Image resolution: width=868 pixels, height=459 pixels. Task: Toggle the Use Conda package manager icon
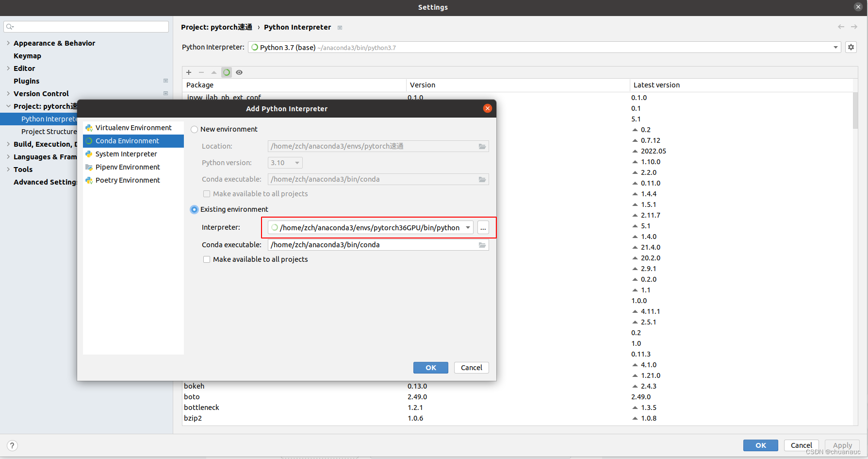(x=227, y=72)
